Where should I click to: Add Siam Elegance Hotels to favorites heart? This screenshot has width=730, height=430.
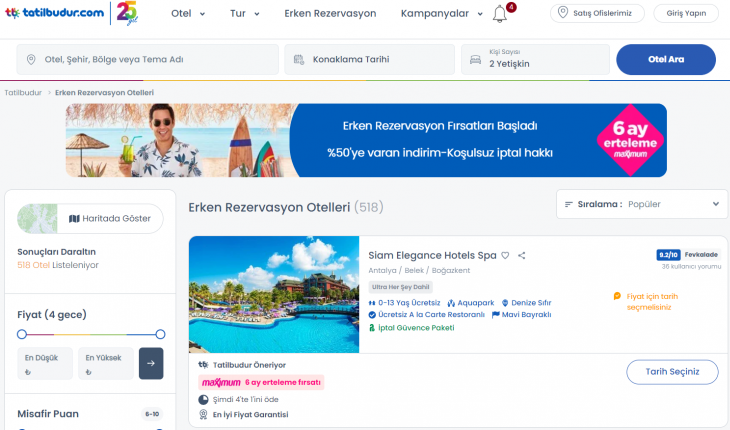[x=505, y=256]
